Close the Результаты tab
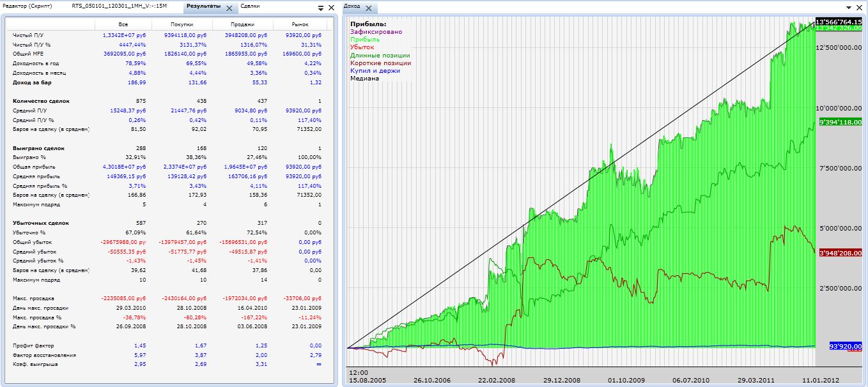Viewport: 868px width, 387px height. [229, 8]
